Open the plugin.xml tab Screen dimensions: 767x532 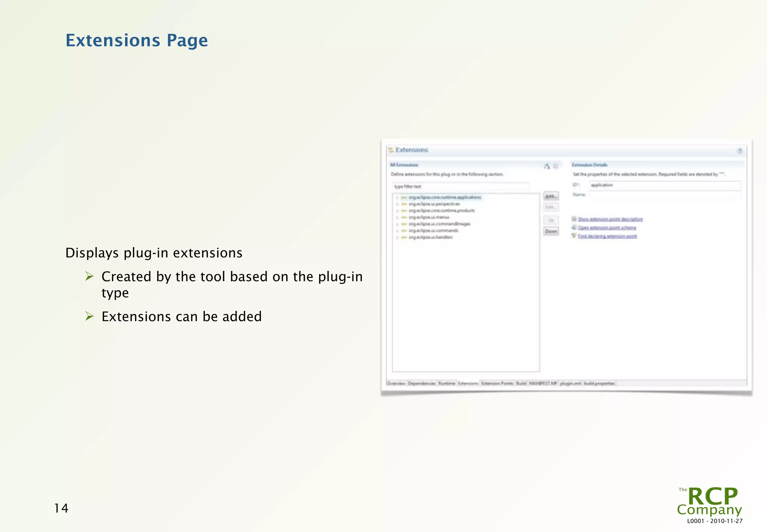click(x=570, y=383)
